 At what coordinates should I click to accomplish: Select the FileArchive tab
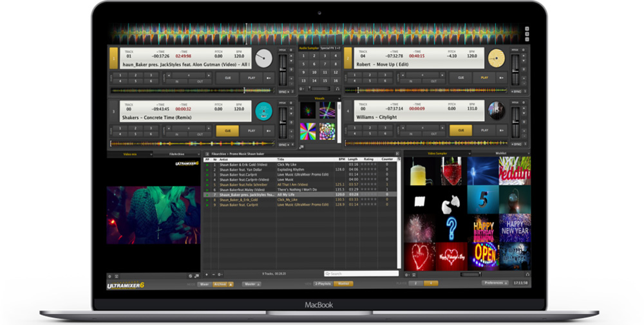177,154
